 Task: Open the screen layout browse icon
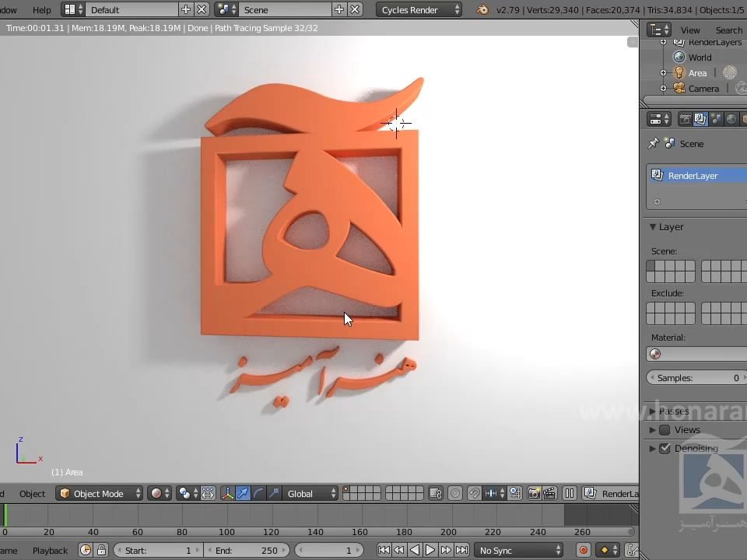(x=73, y=9)
